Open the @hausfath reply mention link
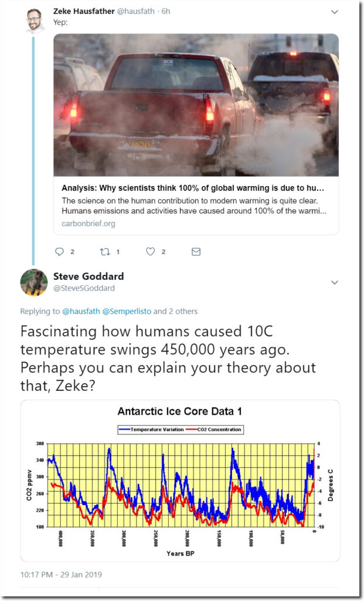 [x=81, y=311]
